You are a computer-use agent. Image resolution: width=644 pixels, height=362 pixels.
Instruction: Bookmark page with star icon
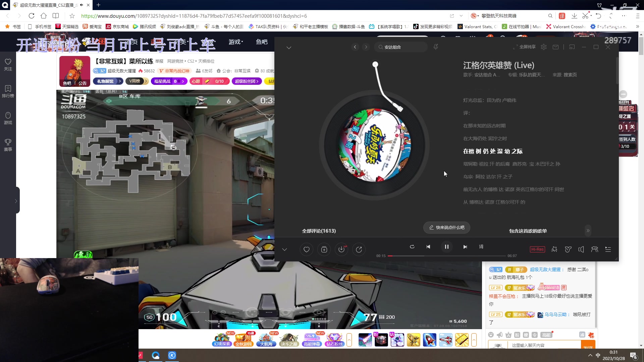[x=72, y=16]
